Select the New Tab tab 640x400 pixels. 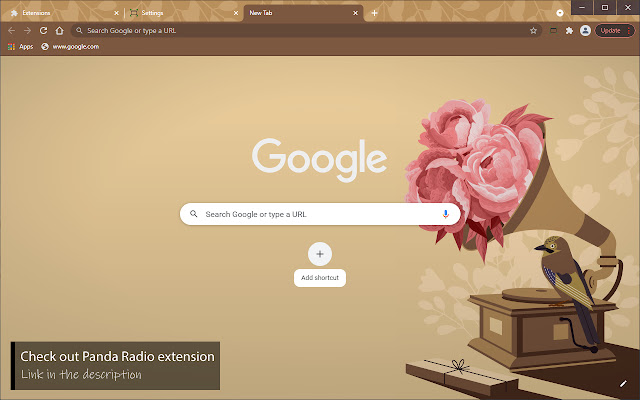301,13
